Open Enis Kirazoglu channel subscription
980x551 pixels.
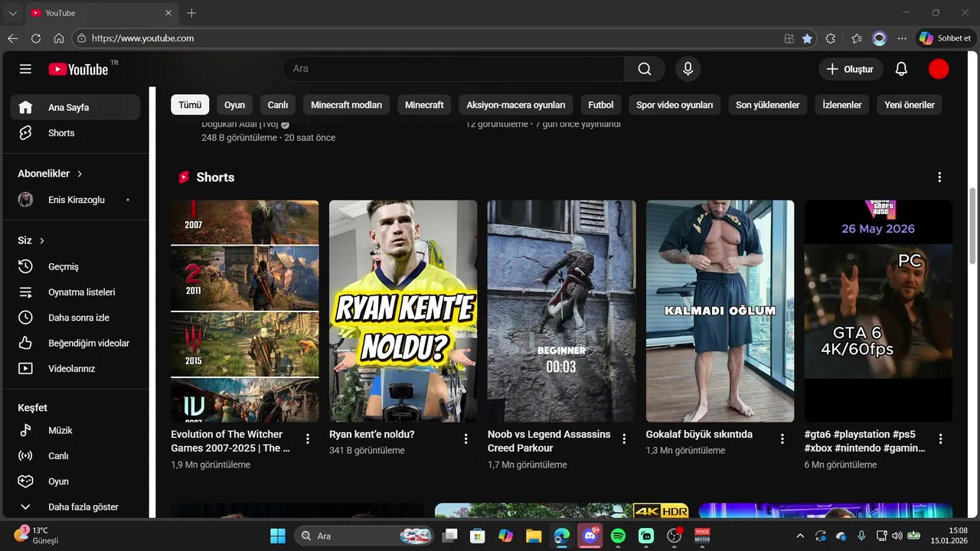point(75,200)
